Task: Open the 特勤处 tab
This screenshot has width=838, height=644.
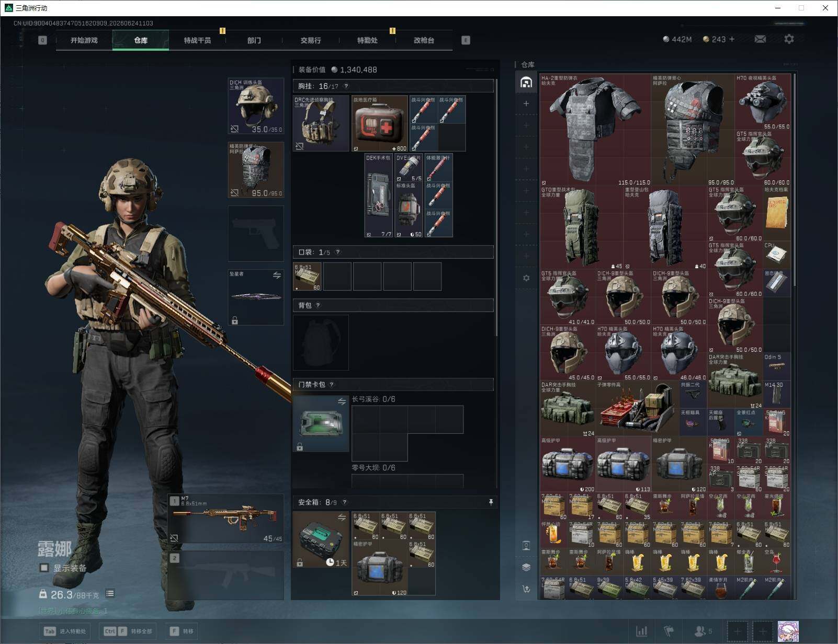Action: point(367,40)
